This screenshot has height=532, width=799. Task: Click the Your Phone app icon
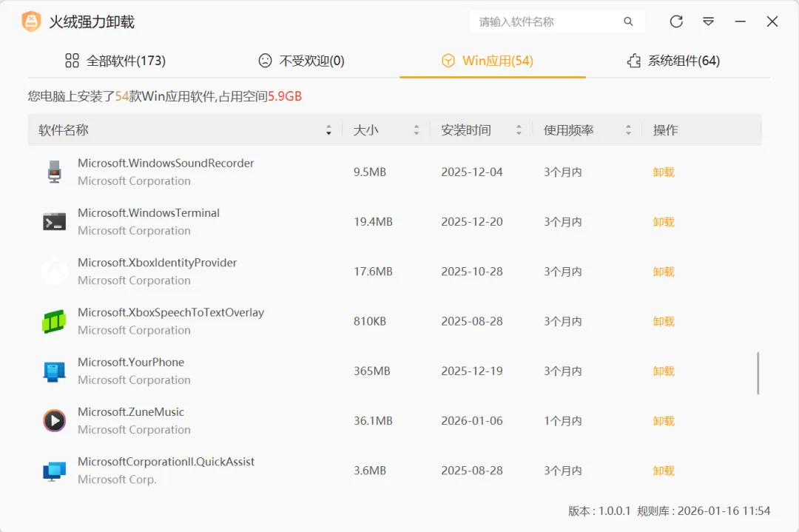coord(54,371)
